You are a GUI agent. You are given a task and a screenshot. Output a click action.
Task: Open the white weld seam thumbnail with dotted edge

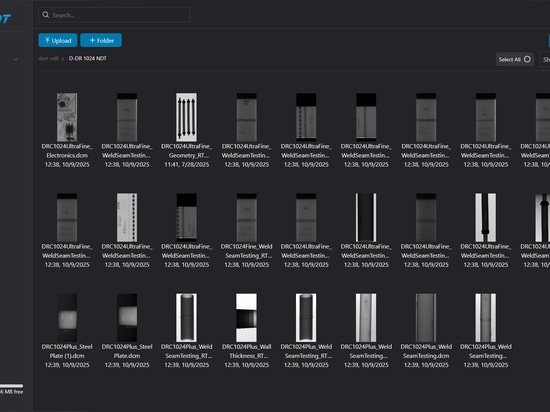pos(127,217)
